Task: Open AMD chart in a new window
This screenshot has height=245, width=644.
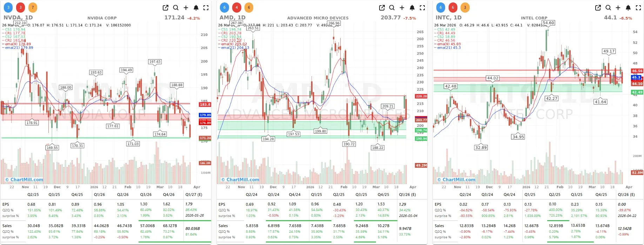Action: coord(382,8)
